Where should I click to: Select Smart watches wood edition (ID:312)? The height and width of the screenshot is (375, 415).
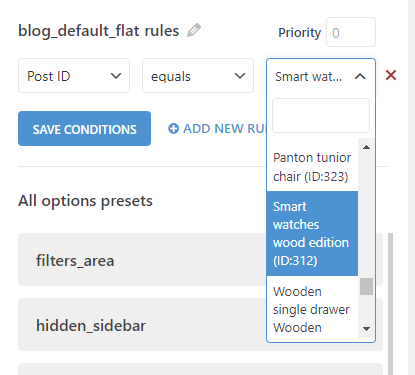pyautogui.click(x=312, y=233)
